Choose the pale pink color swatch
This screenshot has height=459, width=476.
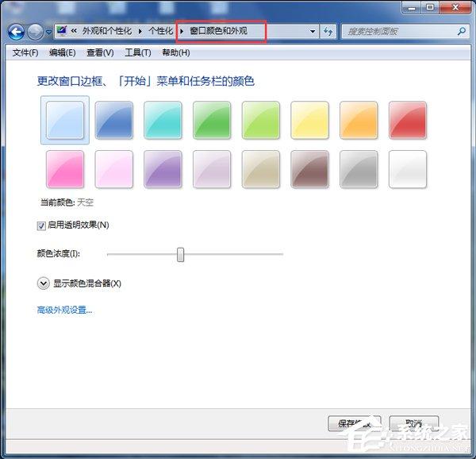pyautogui.click(x=113, y=169)
